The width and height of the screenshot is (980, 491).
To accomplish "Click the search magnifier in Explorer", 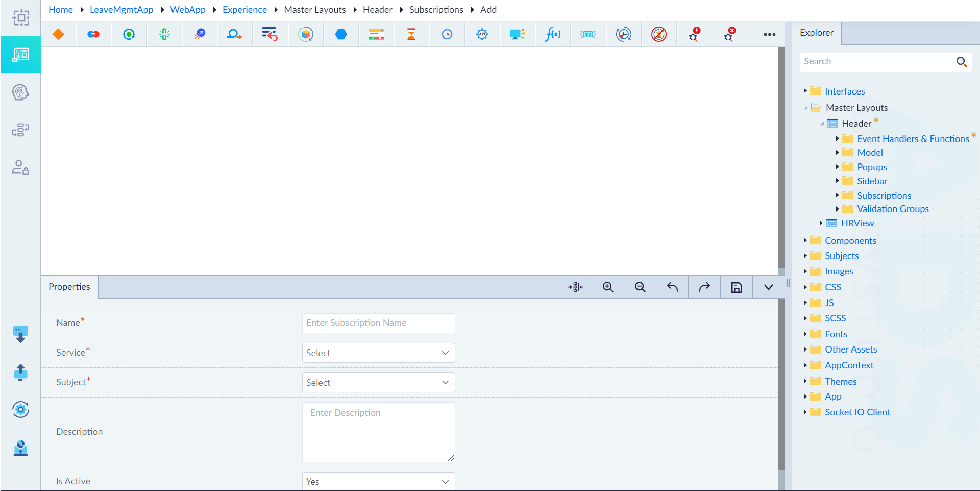I will click(962, 62).
